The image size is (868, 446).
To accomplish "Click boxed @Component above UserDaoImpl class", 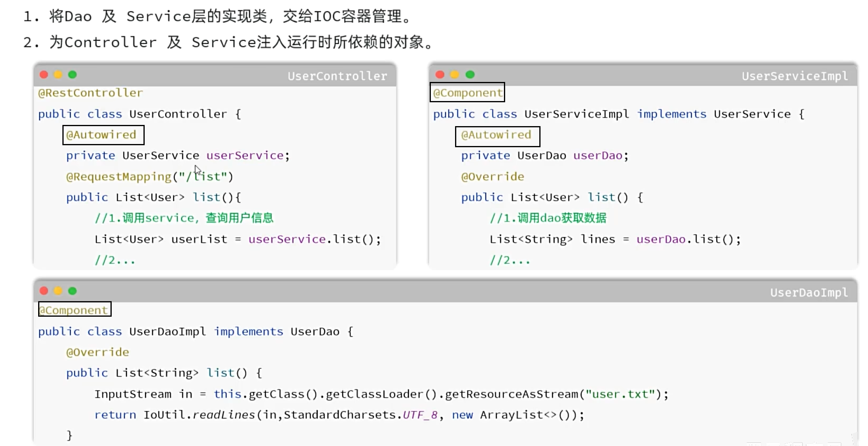I will coord(75,310).
